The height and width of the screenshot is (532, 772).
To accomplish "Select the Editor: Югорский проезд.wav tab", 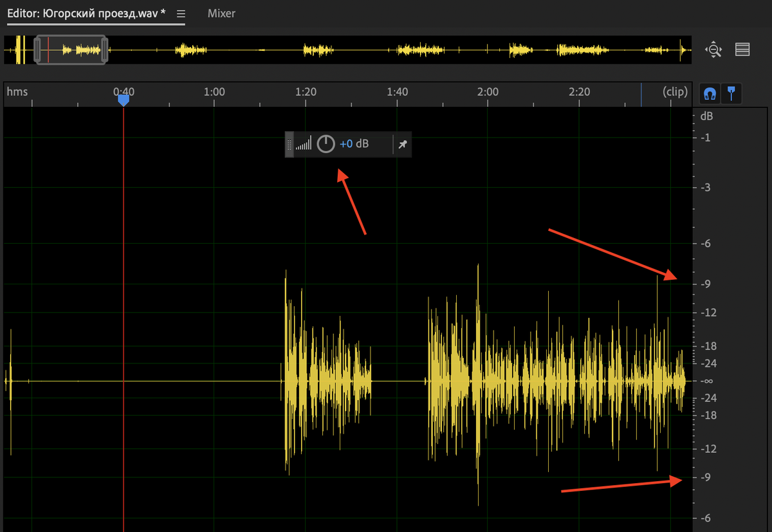I will (x=86, y=14).
